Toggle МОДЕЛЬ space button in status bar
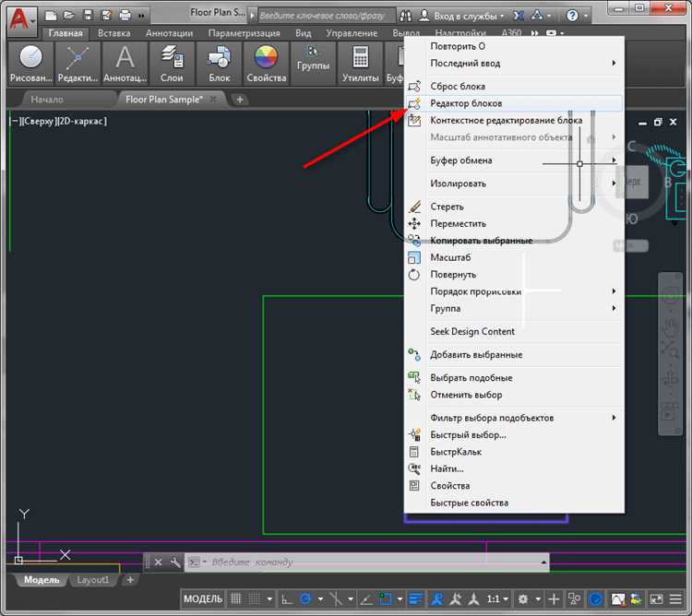692x616 pixels. pyautogui.click(x=203, y=598)
